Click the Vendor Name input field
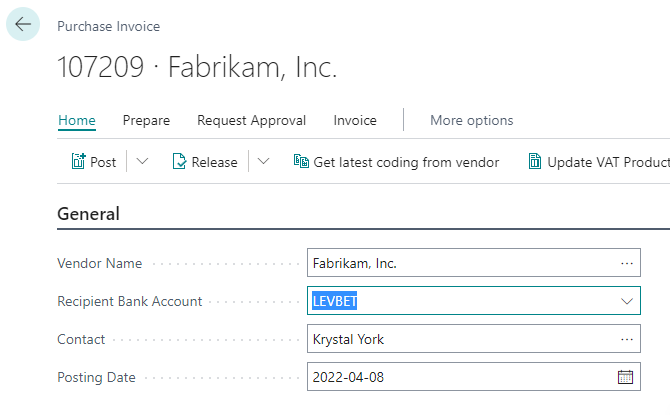Viewport: 670px width, 415px height. coord(474,263)
